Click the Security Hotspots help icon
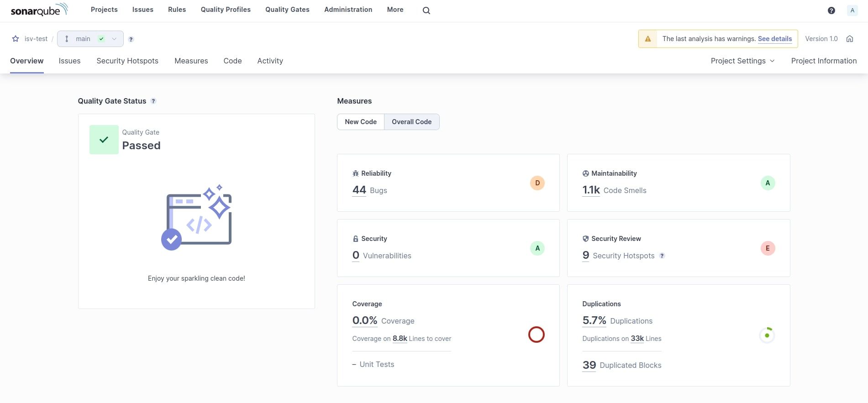This screenshot has height=403, width=868. [x=662, y=256]
